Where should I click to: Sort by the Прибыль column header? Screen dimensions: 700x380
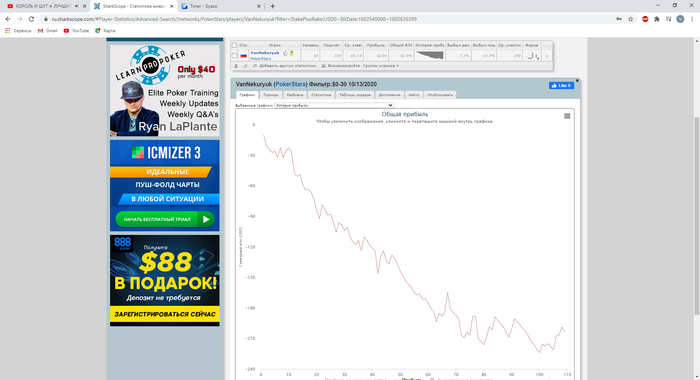[x=376, y=45]
